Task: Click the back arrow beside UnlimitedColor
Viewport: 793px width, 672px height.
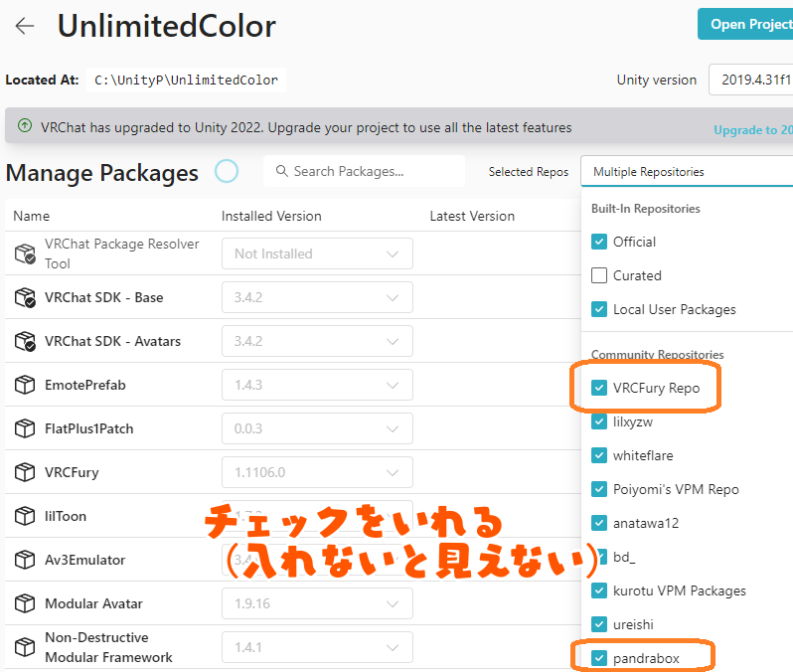Action: coord(24,26)
